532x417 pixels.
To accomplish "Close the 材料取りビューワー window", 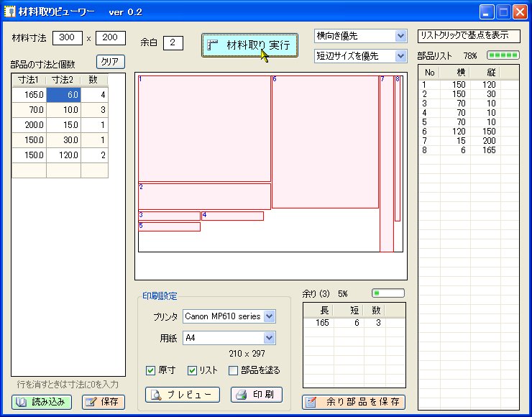I will (520, 12).
